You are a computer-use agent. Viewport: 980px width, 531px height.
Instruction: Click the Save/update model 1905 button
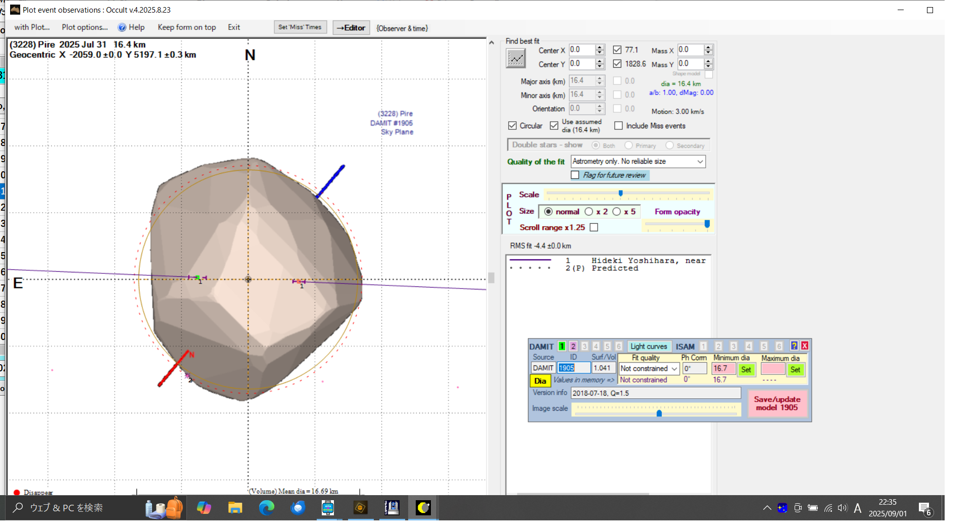point(777,403)
